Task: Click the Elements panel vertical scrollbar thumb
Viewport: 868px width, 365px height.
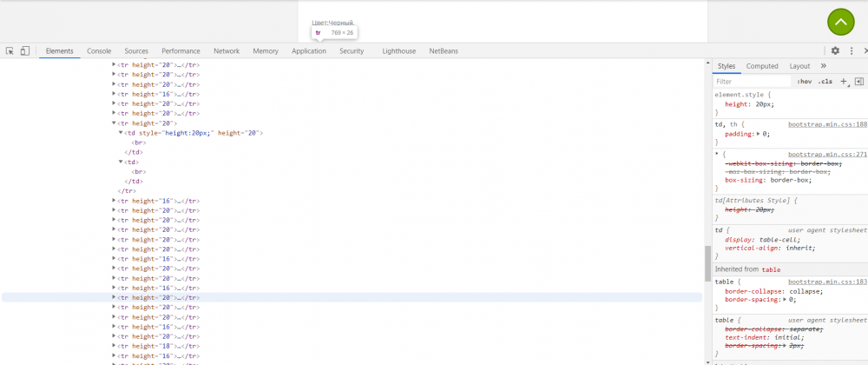Action: pos(707,263)
